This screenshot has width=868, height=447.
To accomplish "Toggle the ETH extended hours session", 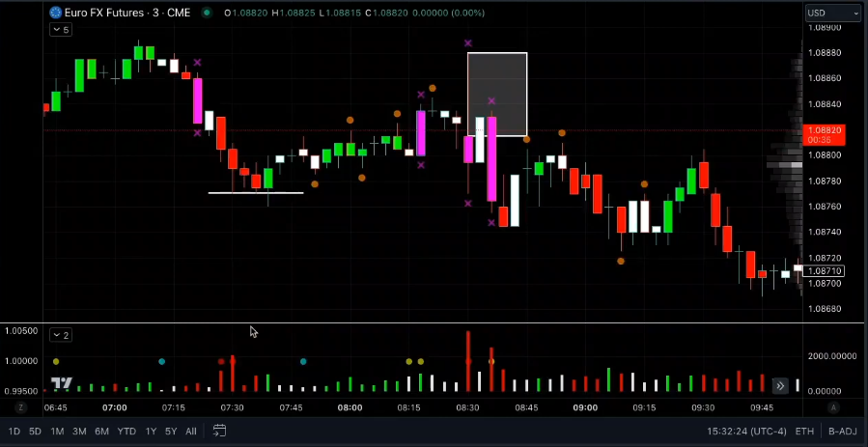I will [x=804, y=431].
